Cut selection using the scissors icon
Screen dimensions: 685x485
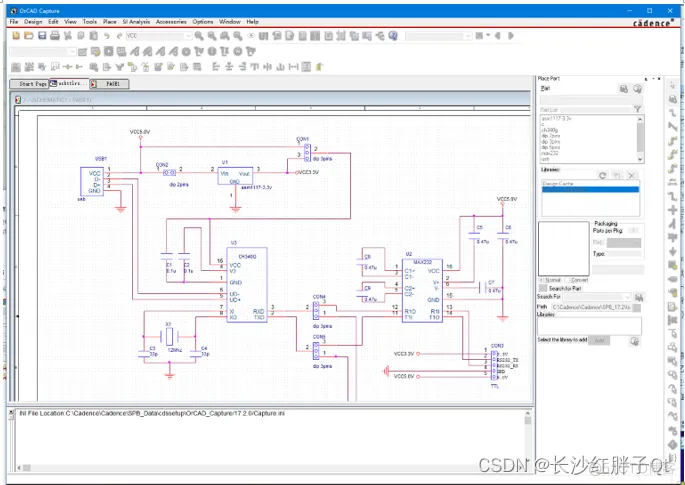point(68,36)
